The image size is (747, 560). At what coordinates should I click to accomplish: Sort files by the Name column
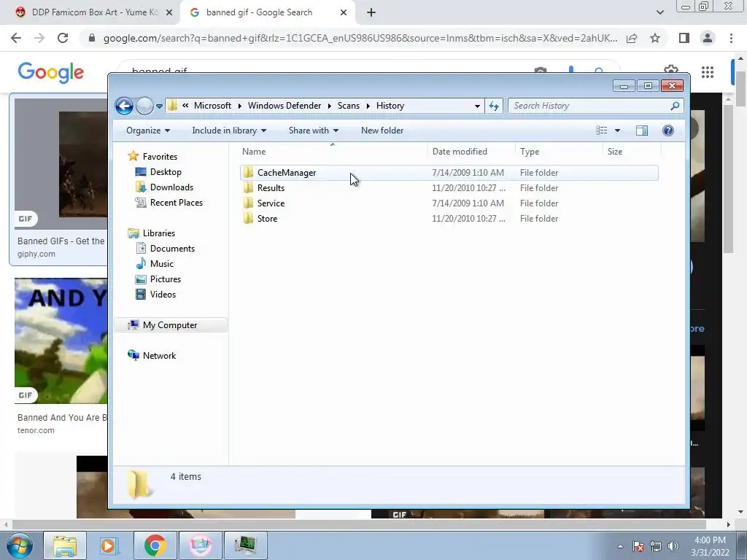333,152
